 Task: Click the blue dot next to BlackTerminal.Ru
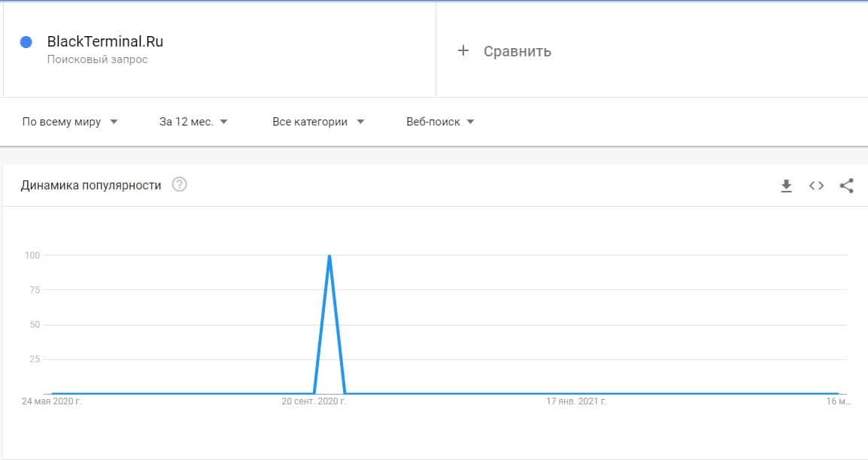point(26,42)
